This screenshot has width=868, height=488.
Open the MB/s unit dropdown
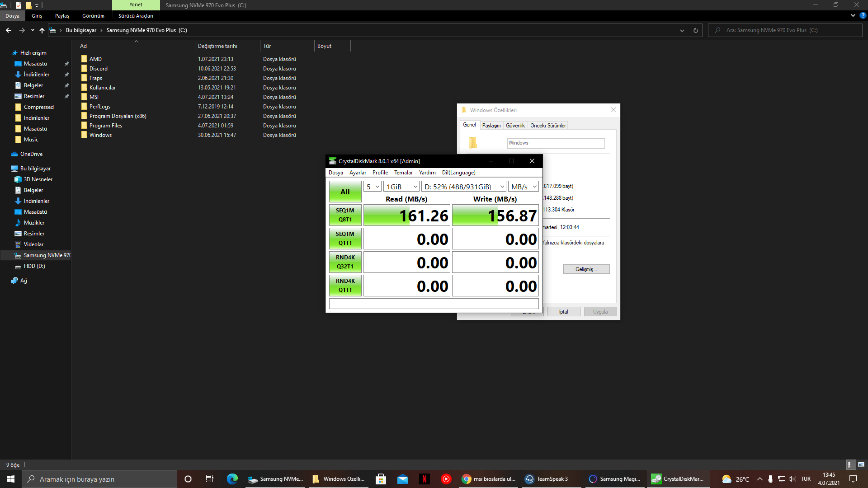pos(524,187)
